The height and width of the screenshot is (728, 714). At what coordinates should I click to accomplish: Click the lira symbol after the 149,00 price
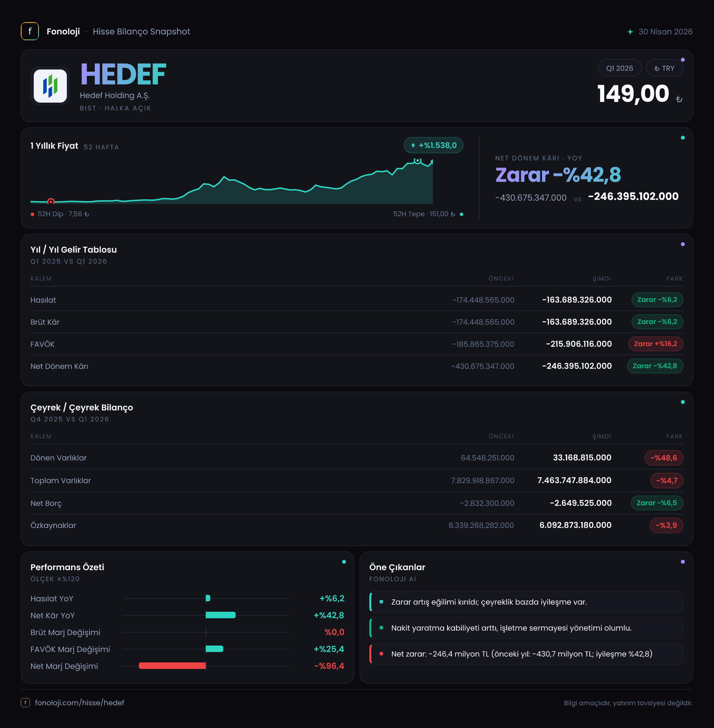679,99
